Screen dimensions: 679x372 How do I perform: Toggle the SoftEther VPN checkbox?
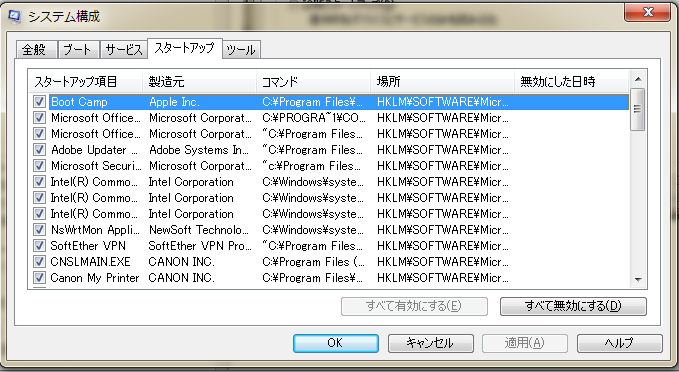point(39,246)
